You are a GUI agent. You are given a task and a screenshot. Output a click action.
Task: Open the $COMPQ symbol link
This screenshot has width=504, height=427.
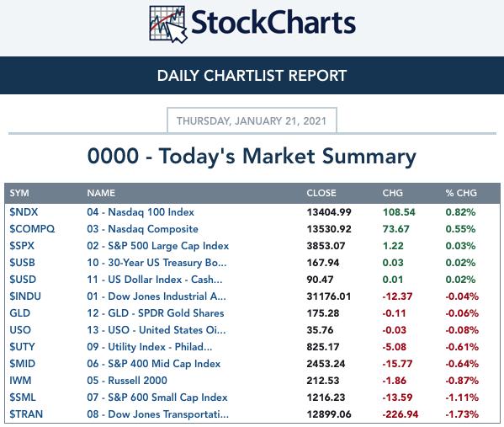pyautogui.click(x=32, y=229)
